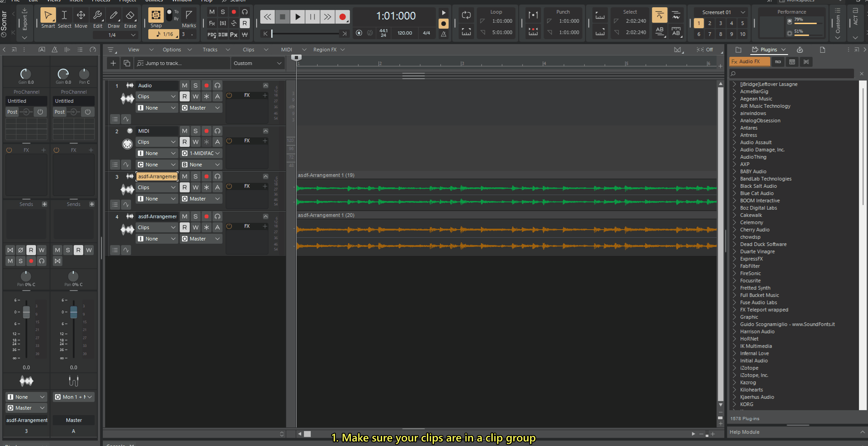
Task: Arm record on track 4
Action: pyautogui.click(x=207, y=216)
